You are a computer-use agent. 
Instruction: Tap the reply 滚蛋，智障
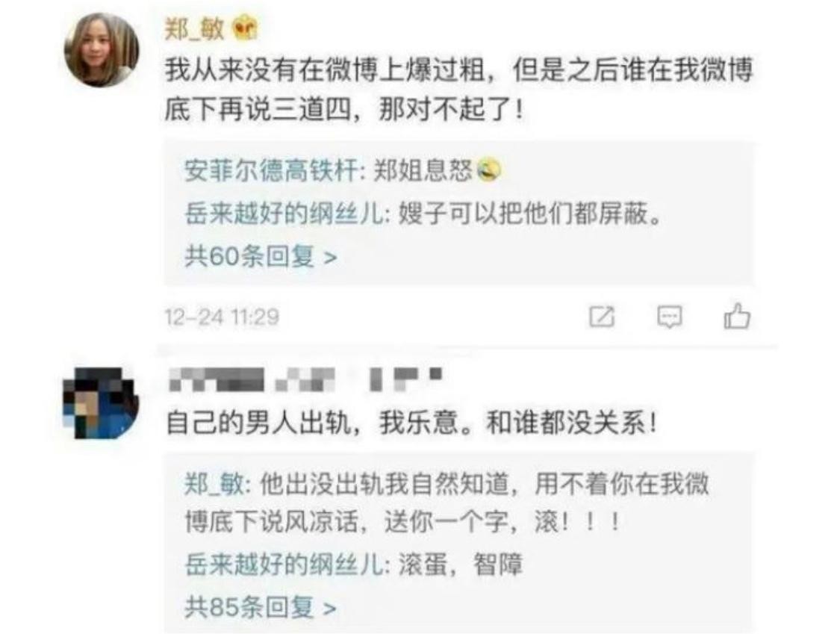click(x=460, y=565)
